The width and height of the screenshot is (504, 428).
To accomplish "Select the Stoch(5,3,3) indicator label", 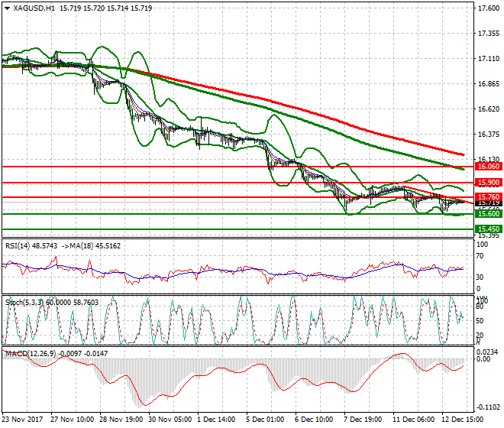I will pyautogui.click(x=24, y=303).
